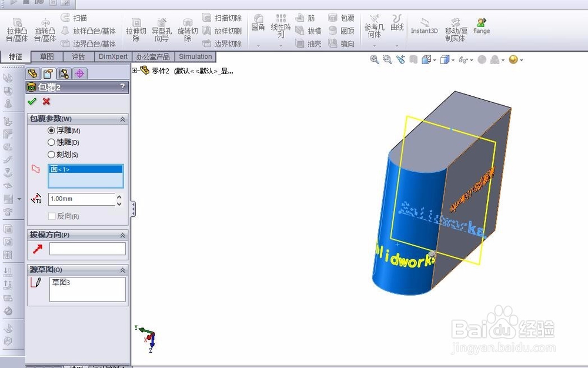The height and width of the screenshot is (368, 588).
Task: Click the 面<1> face selection entry
Action: click(x=86, y=169)
